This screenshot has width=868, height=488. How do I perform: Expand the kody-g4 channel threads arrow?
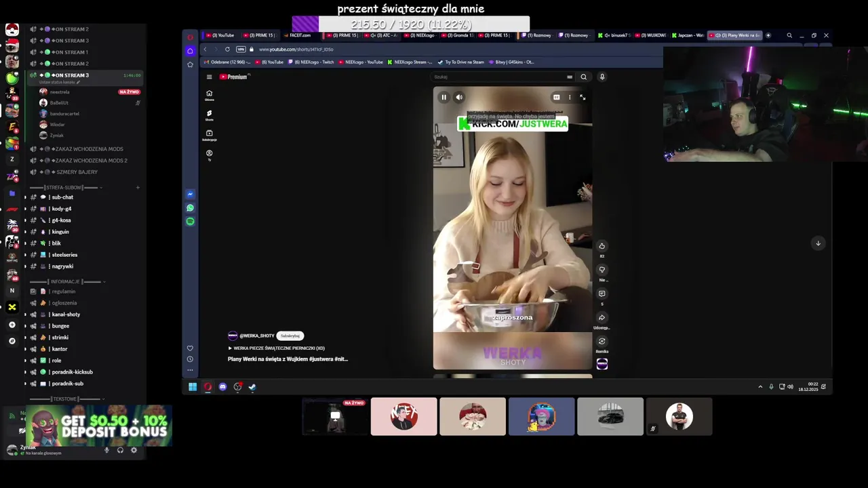coord(26,209)
